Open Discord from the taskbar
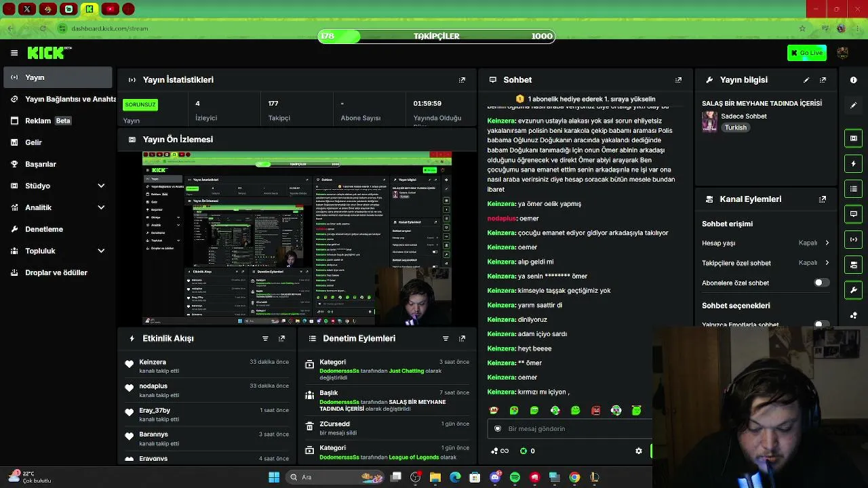This screenshot has height=488, width=868. [x=495, y=477]
